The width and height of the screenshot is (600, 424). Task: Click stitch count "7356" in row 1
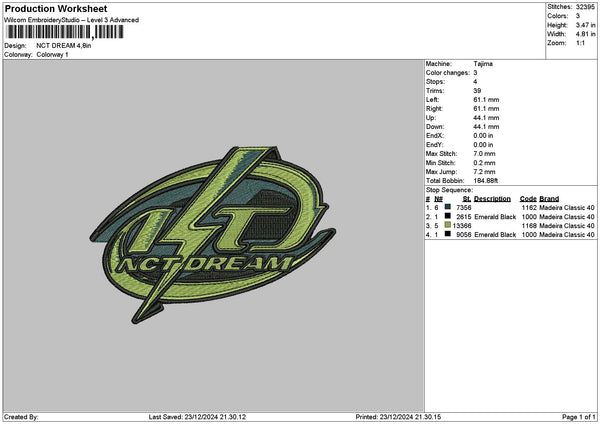[464, 208]
